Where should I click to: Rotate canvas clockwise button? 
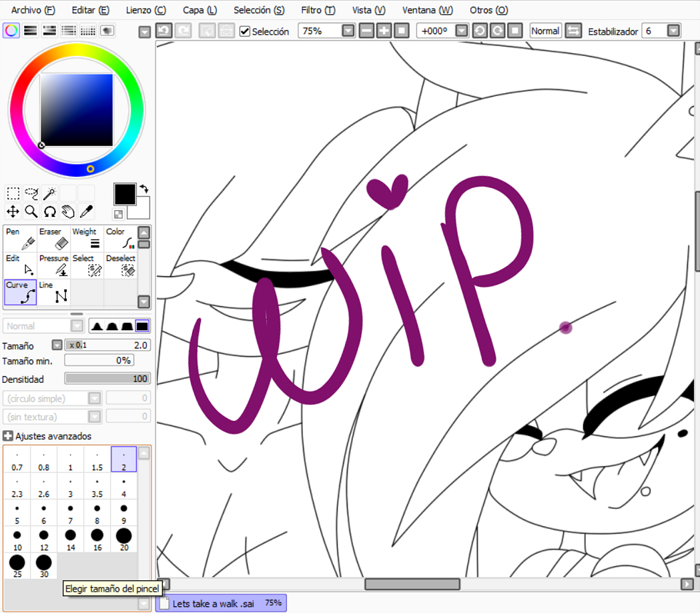coord(498,31)
